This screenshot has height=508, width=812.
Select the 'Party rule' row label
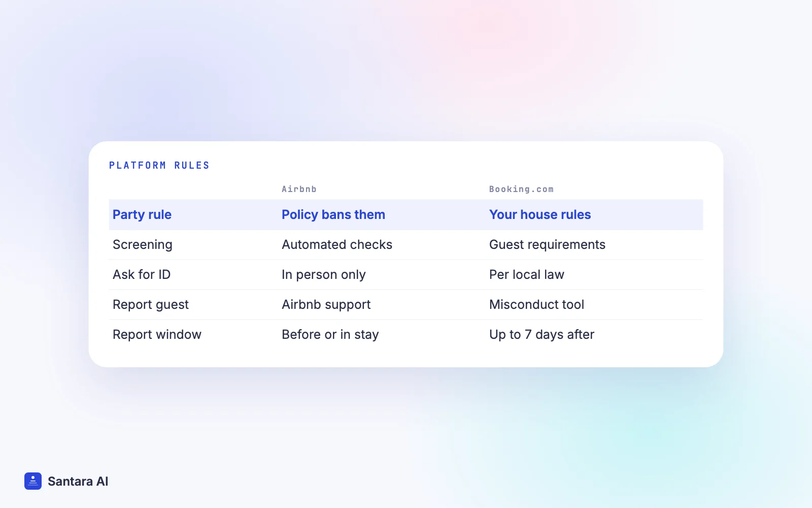142,214
